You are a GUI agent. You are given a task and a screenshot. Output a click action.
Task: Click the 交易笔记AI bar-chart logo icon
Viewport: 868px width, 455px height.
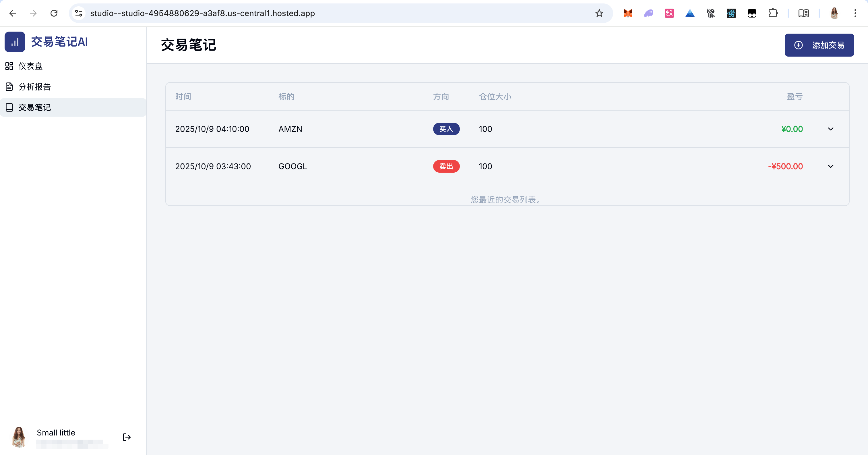[15, 42]
